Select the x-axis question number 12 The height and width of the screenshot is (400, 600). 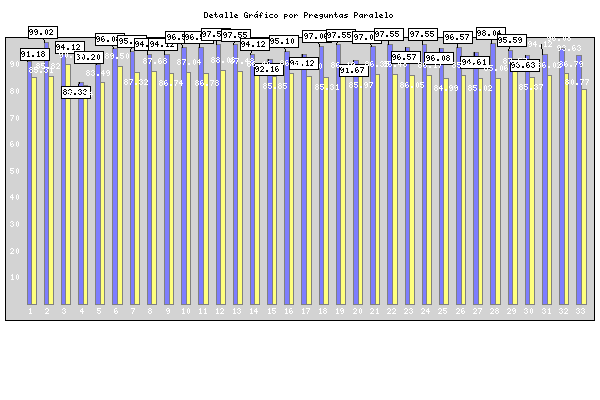(x=220, y=311)
